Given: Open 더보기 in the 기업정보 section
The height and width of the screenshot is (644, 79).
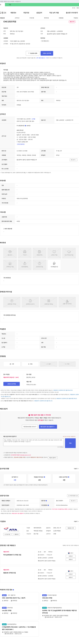Looking at the screenshot, I should [76, 521].
